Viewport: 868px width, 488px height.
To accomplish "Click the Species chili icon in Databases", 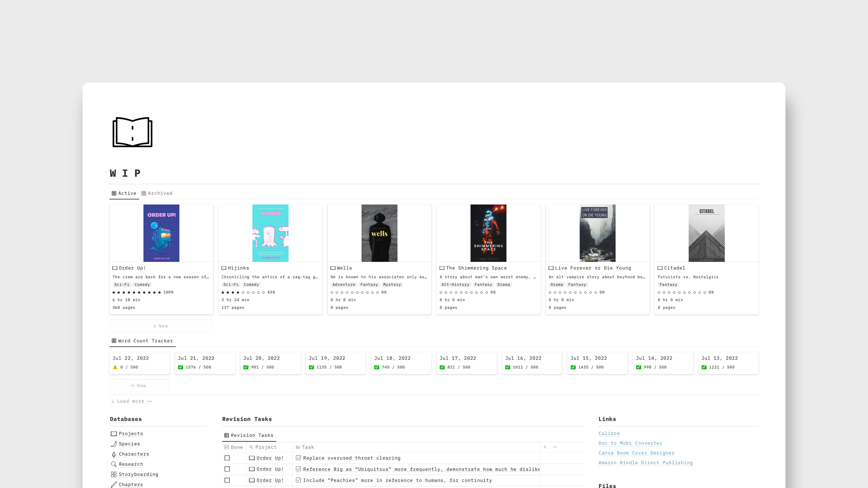I will pyautogui.click(x=114, y=444).
